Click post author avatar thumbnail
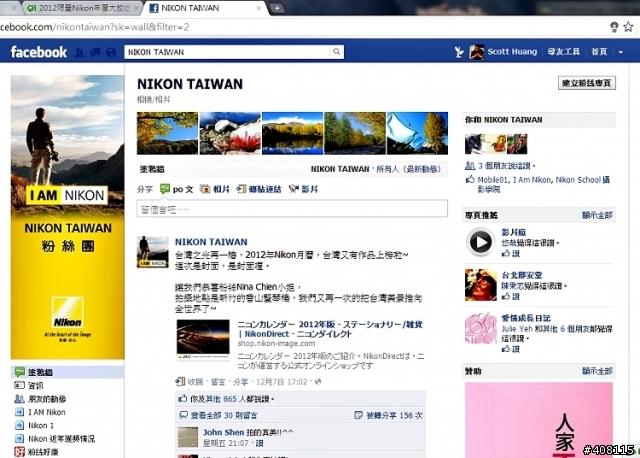The width and height of the screenshot is (640, 458). (x=152, y=251)
